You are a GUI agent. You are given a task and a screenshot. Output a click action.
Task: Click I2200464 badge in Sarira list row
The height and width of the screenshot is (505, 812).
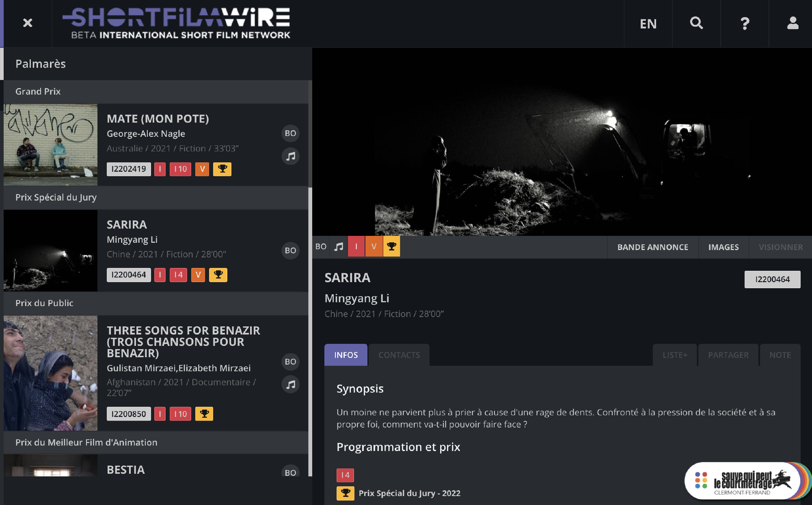[x=129, y=275]
